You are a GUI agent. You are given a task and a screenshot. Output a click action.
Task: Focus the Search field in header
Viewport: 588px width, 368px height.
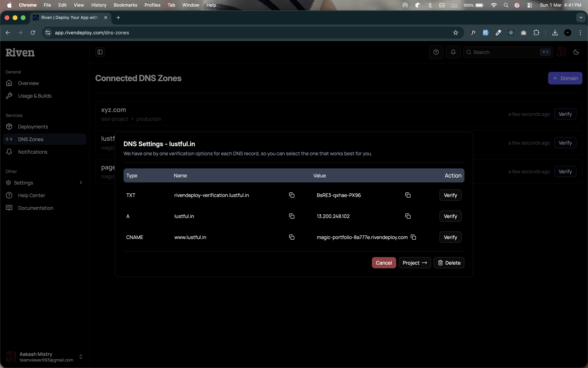coord(508,52)
